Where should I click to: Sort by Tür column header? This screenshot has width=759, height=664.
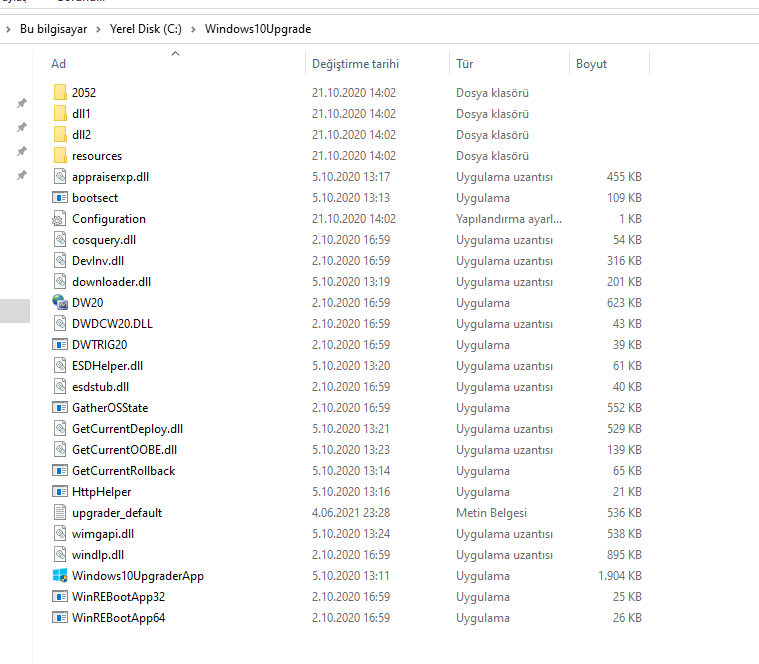point(464,64)
